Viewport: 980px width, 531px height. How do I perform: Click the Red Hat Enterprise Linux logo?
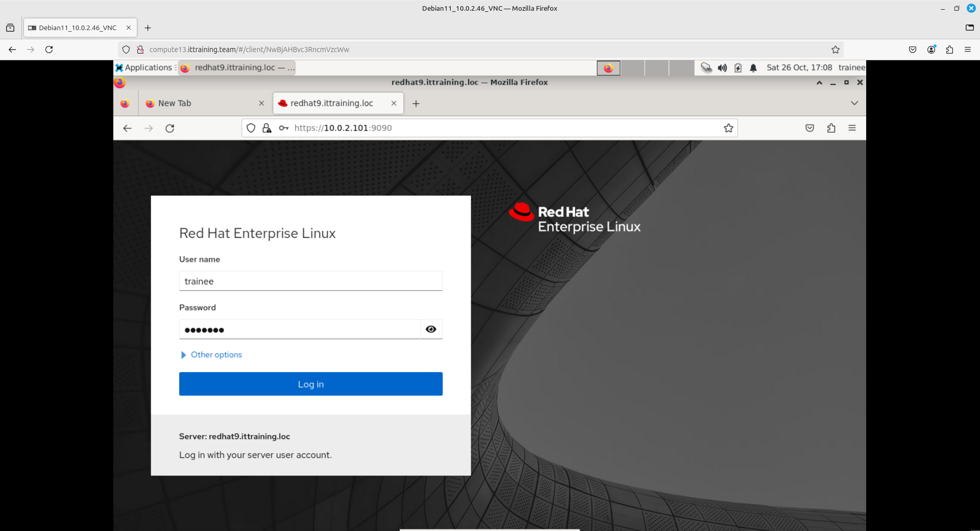(575, 219)
